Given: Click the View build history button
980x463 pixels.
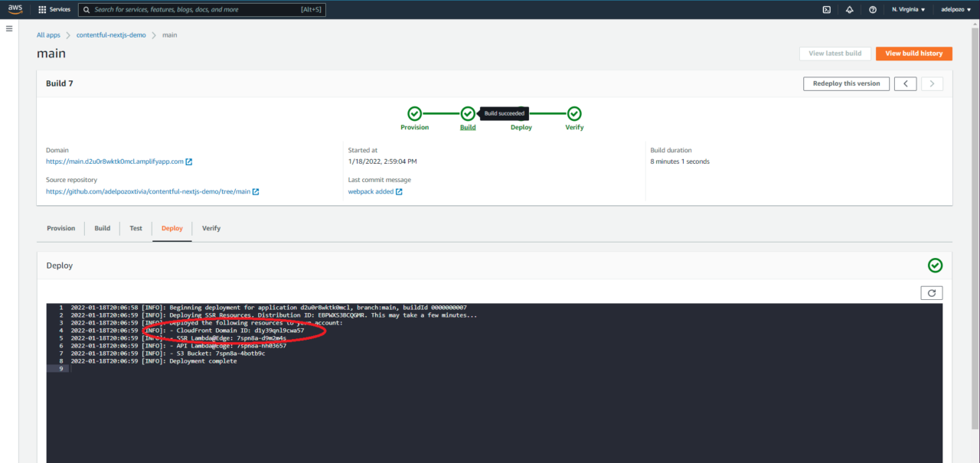Looking at the screenshot, I should 913,54.
